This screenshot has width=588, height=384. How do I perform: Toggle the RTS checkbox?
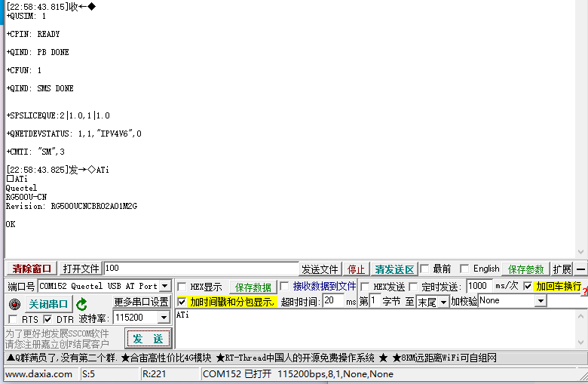click(x=13, y=319)
